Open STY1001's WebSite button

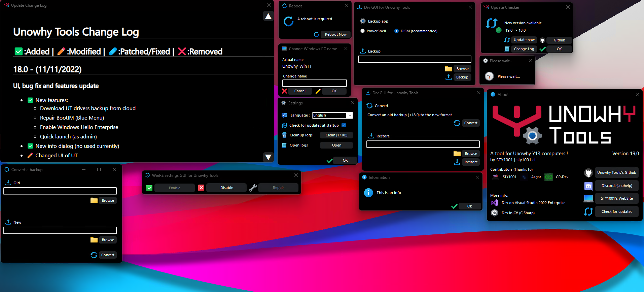coord(616,198)
